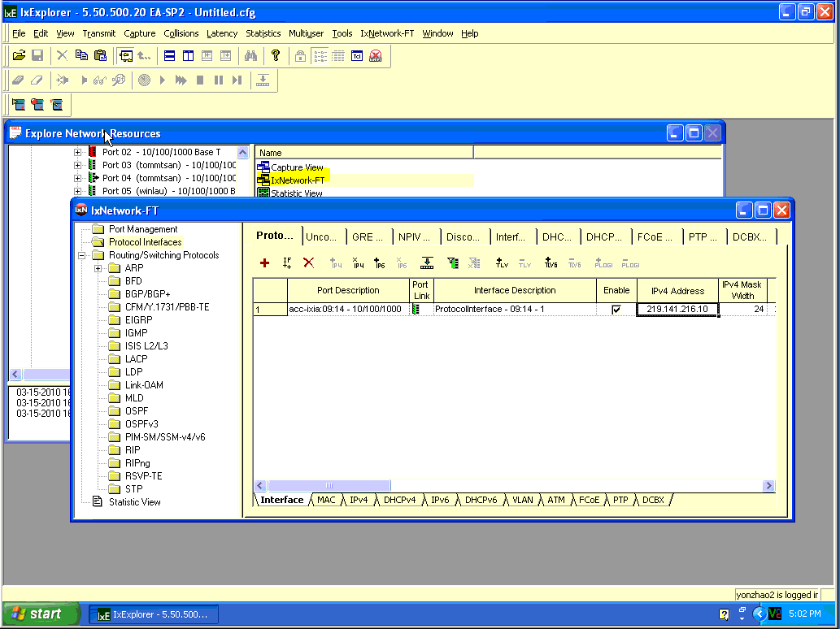
Task: Click the first capture-flag icon in third toolbar
Action: 19,104
